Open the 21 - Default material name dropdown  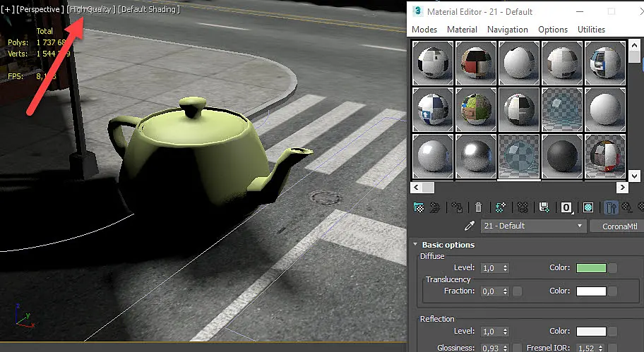coord(533,226)
